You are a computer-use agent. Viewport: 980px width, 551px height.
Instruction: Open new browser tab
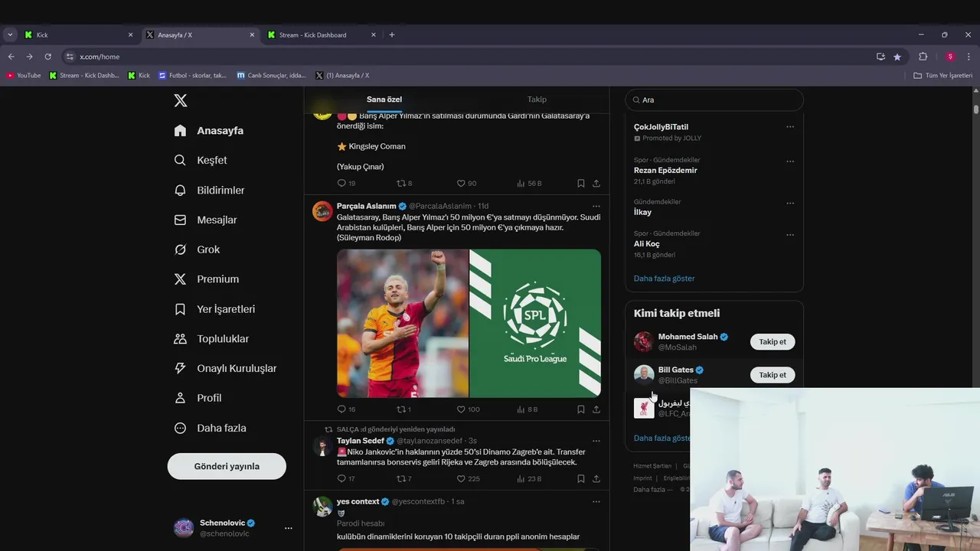coord(392,34)
